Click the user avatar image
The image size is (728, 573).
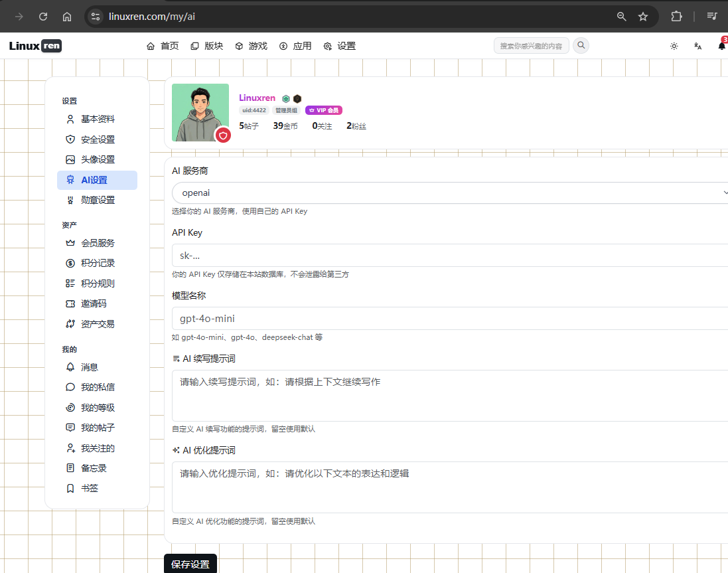200,112
